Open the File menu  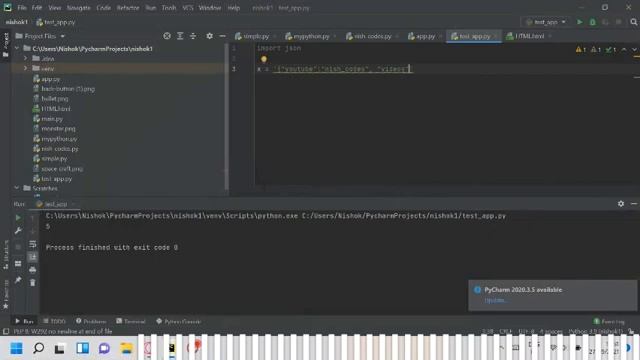click(x=22, y=8)
